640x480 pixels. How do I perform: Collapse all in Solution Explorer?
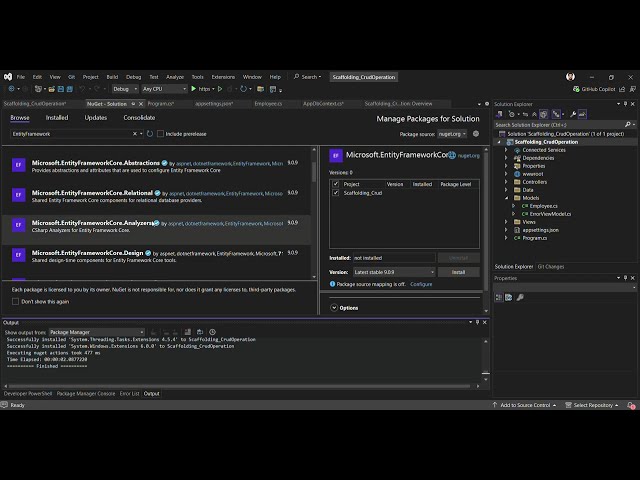click(x=534, y=114)
